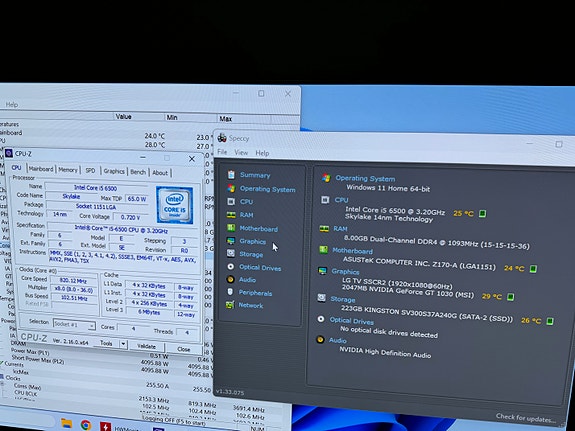575x431 pixels.
Task: Click the green CPU temperature status indicator
Action: click(483, 213)
